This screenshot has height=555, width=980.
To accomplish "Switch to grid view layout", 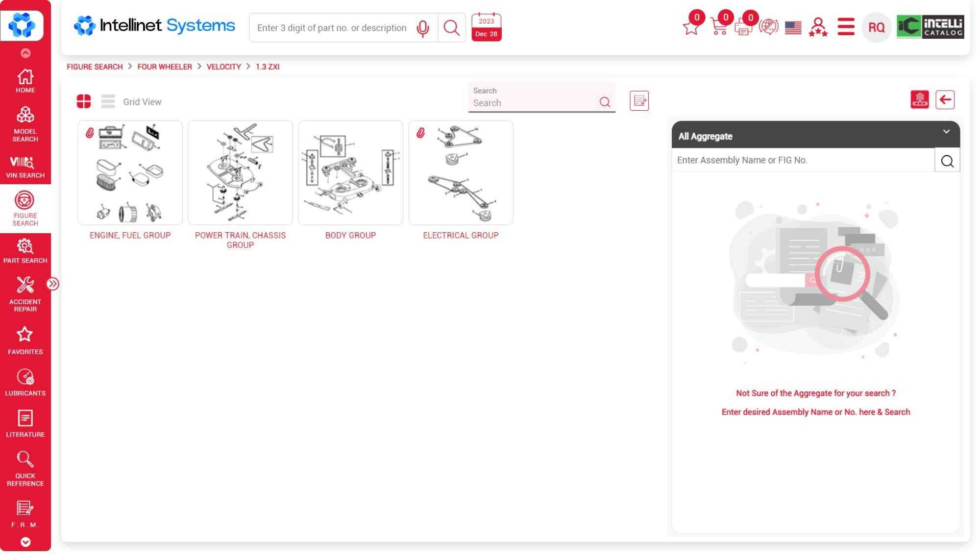I will pyautogui.click(x=84, y=102).
